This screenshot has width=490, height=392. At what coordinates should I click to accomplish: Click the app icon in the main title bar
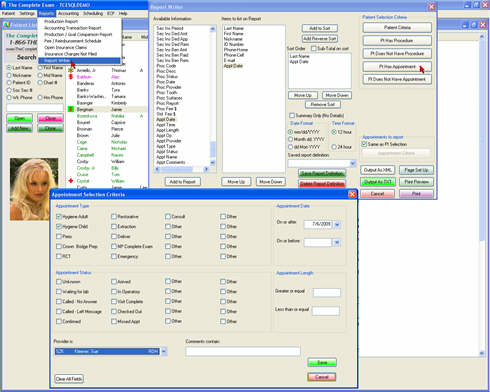pyautogui.click(x=4, y=5)
